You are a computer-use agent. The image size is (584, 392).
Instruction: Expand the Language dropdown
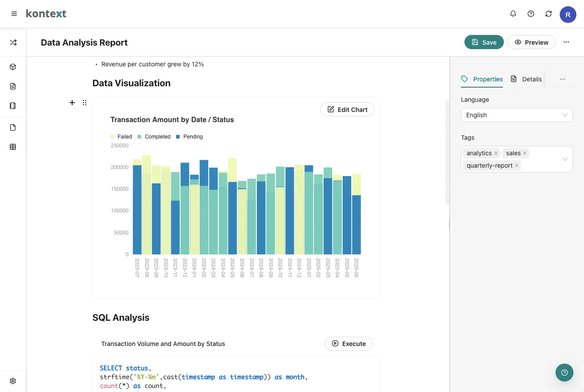pos(516,115)
